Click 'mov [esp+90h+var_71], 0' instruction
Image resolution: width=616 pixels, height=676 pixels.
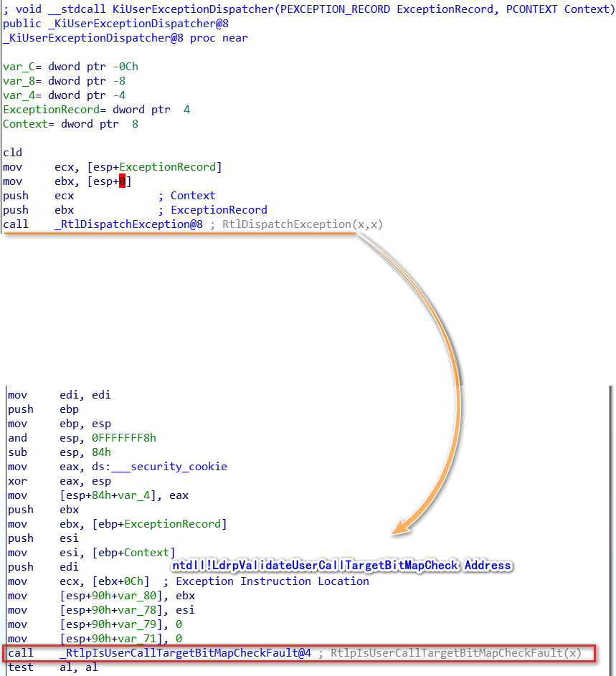click(95, 639)
